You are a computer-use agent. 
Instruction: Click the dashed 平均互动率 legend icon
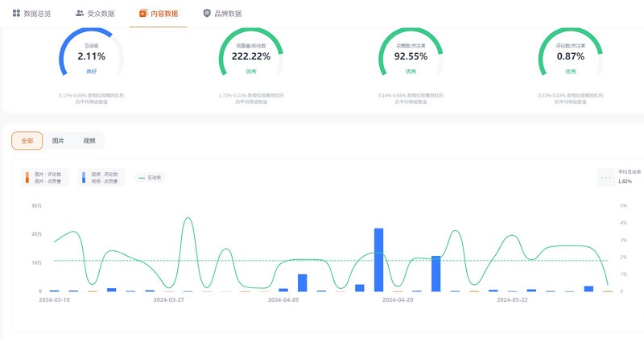coord(605,178)
